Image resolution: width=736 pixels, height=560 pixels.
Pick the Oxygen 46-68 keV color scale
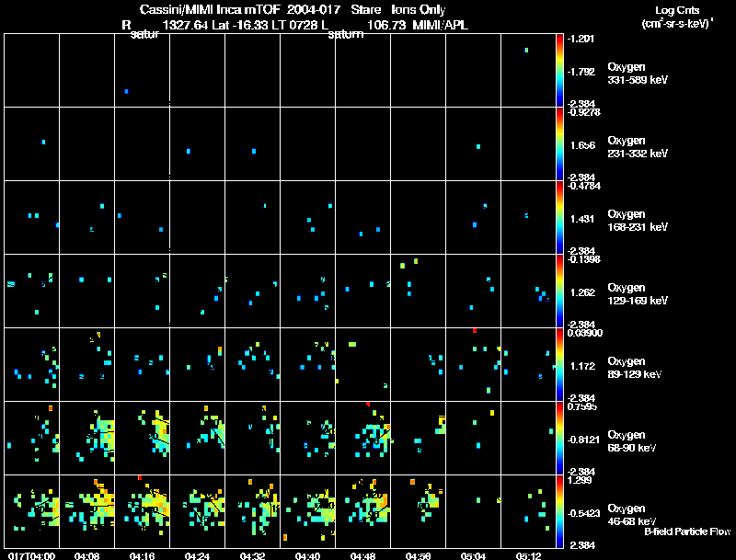[559, 512]
